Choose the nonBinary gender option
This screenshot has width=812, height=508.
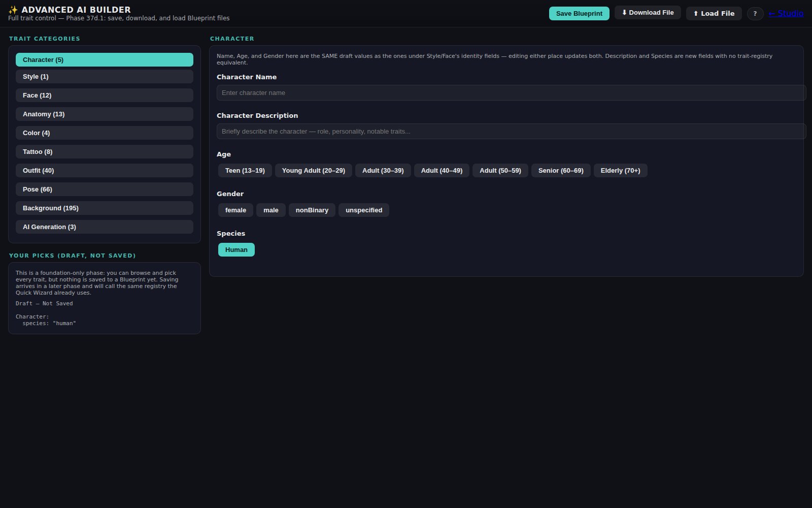tap(312, 210)
